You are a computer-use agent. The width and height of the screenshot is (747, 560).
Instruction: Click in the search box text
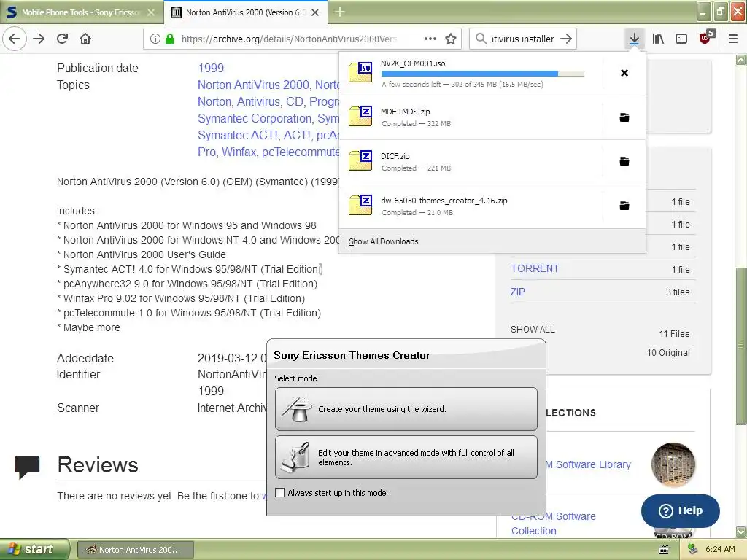(522, 39)
